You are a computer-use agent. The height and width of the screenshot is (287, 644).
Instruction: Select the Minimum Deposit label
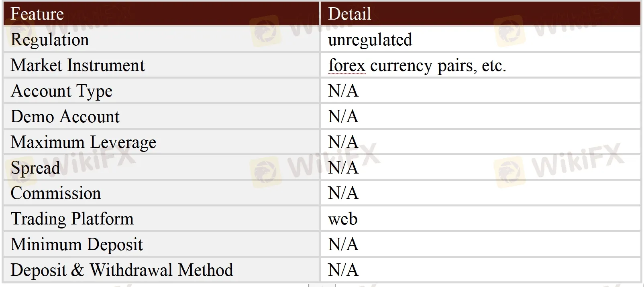coord(77,245)
